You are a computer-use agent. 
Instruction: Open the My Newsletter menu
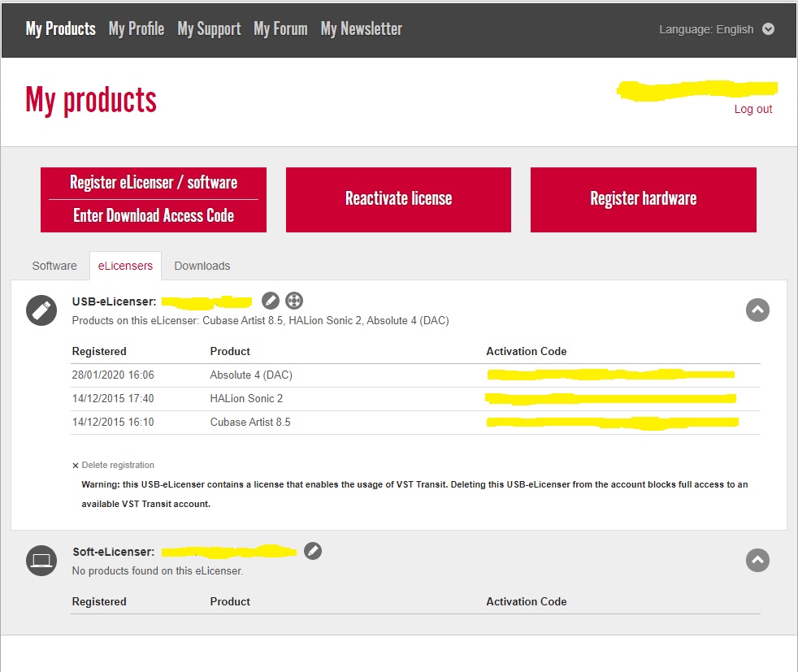(x=362, y=29)
